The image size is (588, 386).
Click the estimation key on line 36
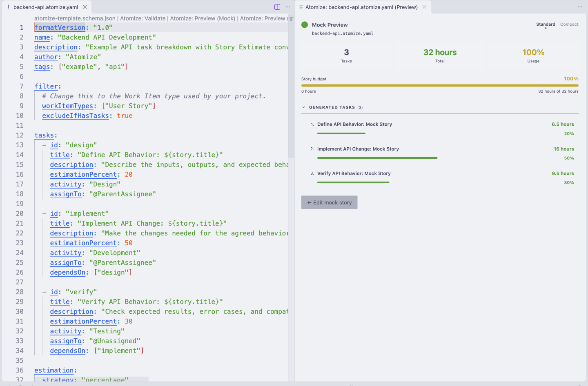click(54, 370)
